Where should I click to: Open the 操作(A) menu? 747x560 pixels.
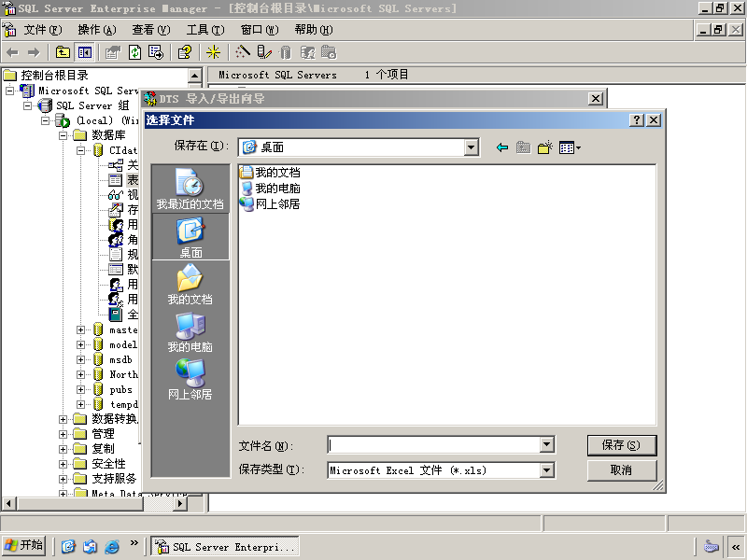point(97,30)
